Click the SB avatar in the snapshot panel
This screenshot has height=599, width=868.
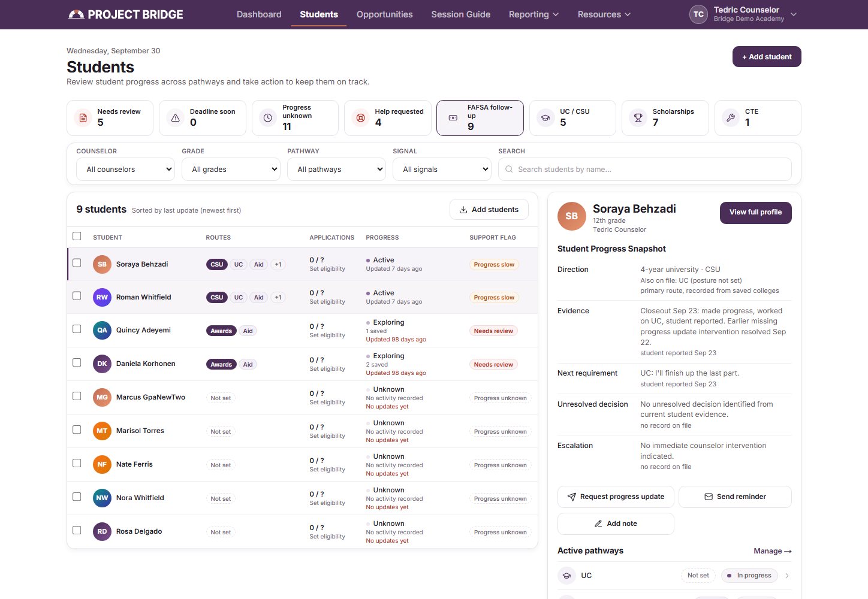pos(571,216)
